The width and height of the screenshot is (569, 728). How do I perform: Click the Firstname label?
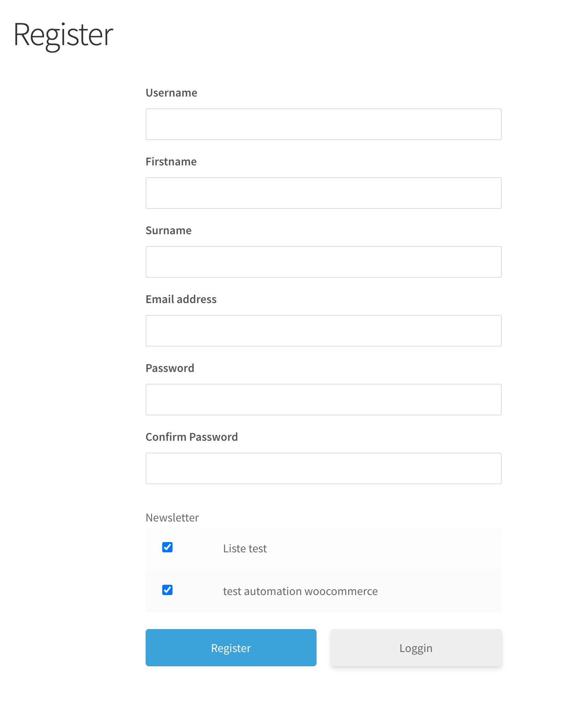point(171,161)
